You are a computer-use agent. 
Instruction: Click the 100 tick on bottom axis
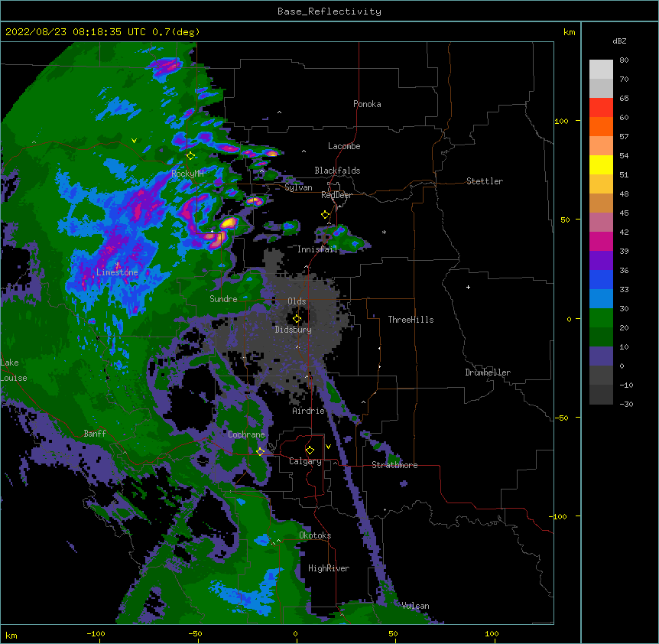(492, 633)
